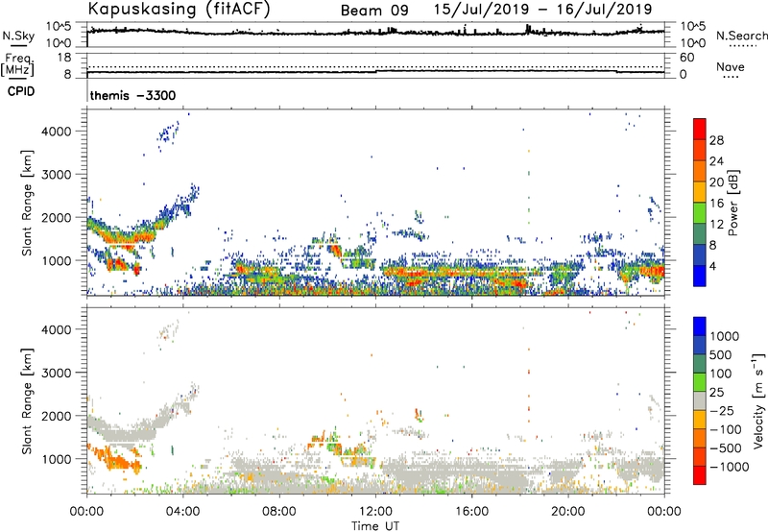Image resolution: width=768 pixels, height=532 pixels.
Task: Click the 'Nave' legend label
Action: [731, 66]
